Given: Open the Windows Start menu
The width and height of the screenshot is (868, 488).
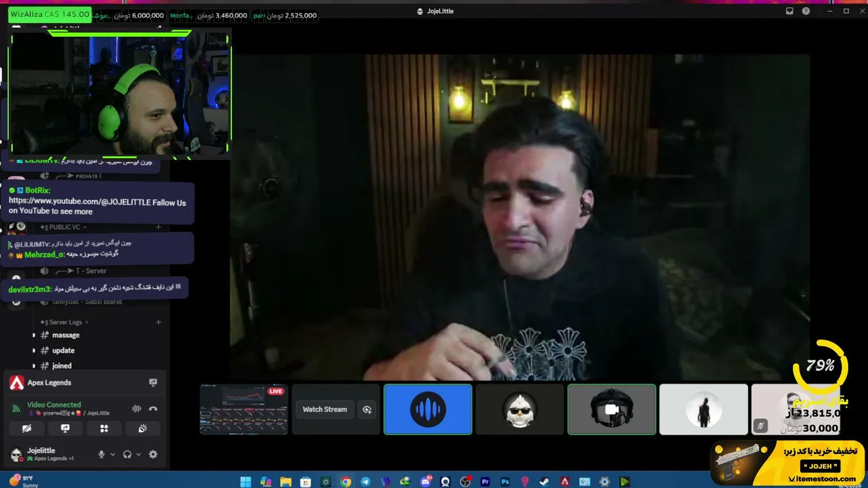Looking at the screenshot, I should pos(245,482).
